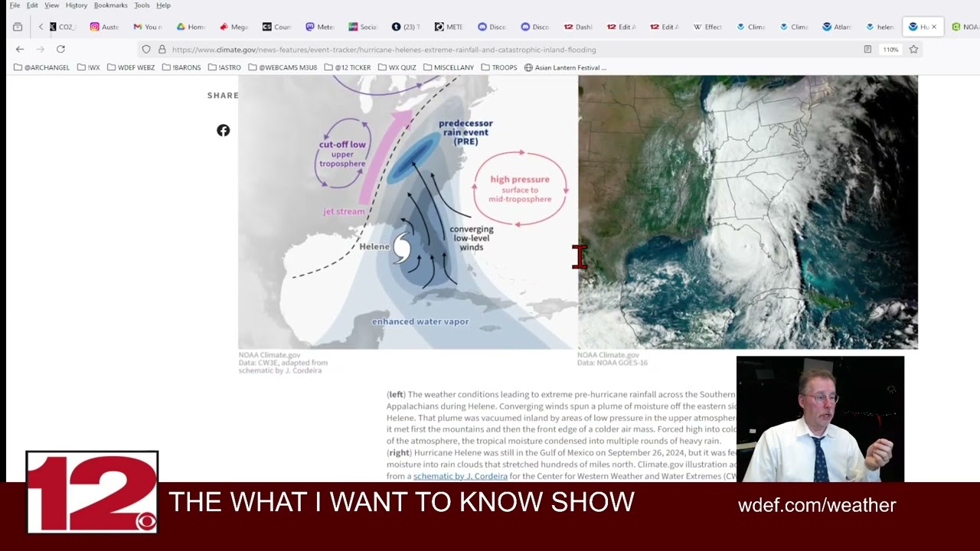Open the File menu
980x551 pixels.
[15, 5]
